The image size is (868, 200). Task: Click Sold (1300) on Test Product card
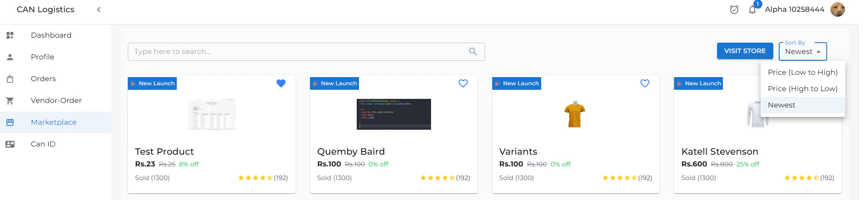click(x=152, y=178)
